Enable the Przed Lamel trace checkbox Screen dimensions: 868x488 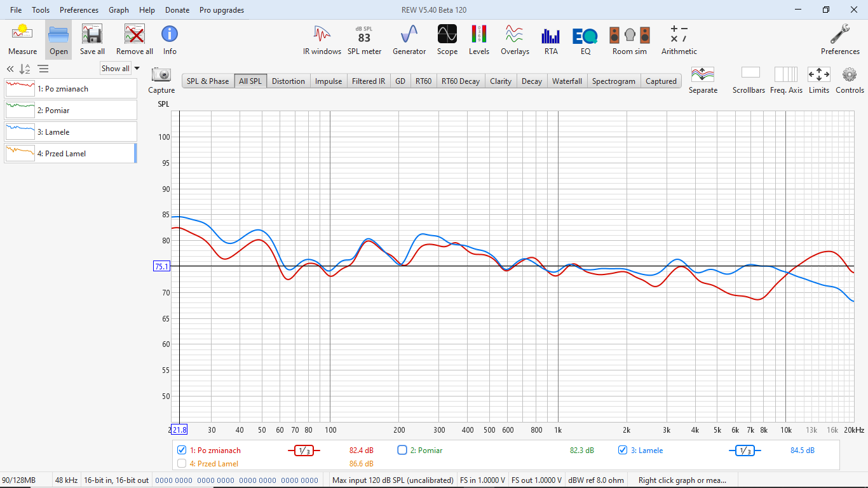[x=182, y=464]
